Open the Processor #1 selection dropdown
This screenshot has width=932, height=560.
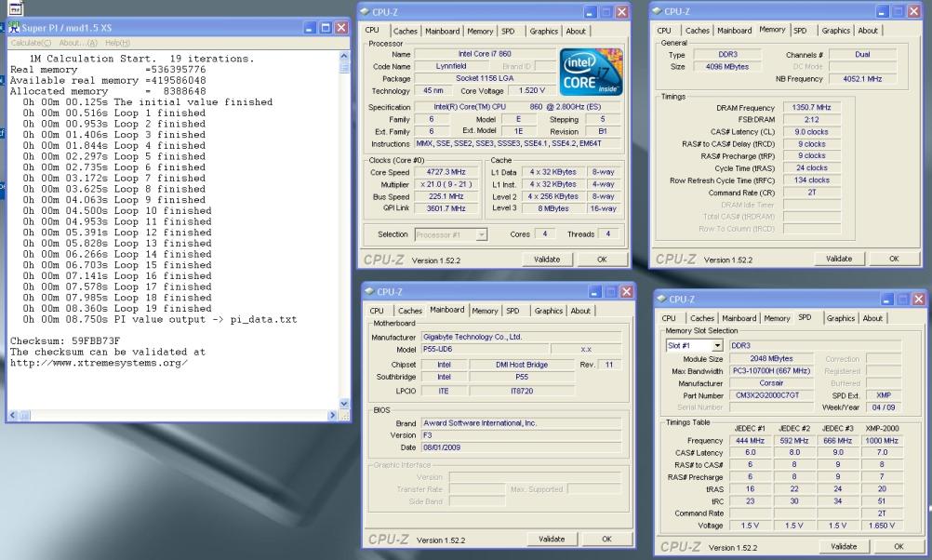click(x=451, y=234)
